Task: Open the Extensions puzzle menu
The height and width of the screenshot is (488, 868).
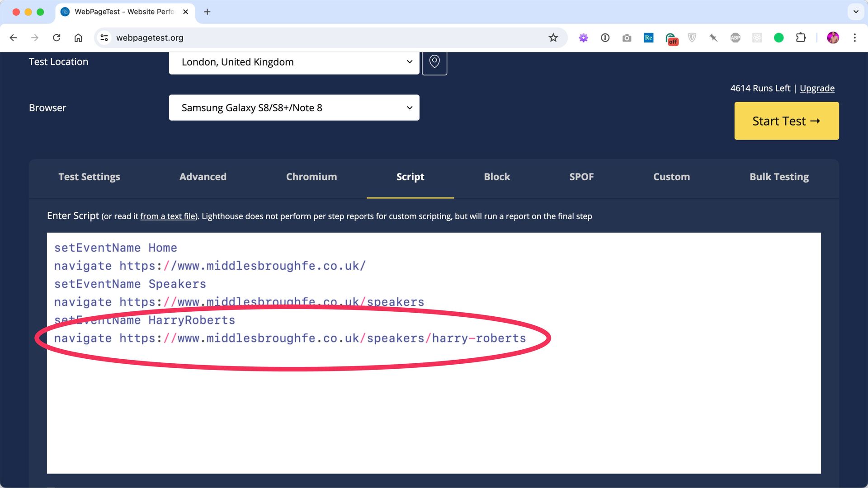Action: [801, 38]
